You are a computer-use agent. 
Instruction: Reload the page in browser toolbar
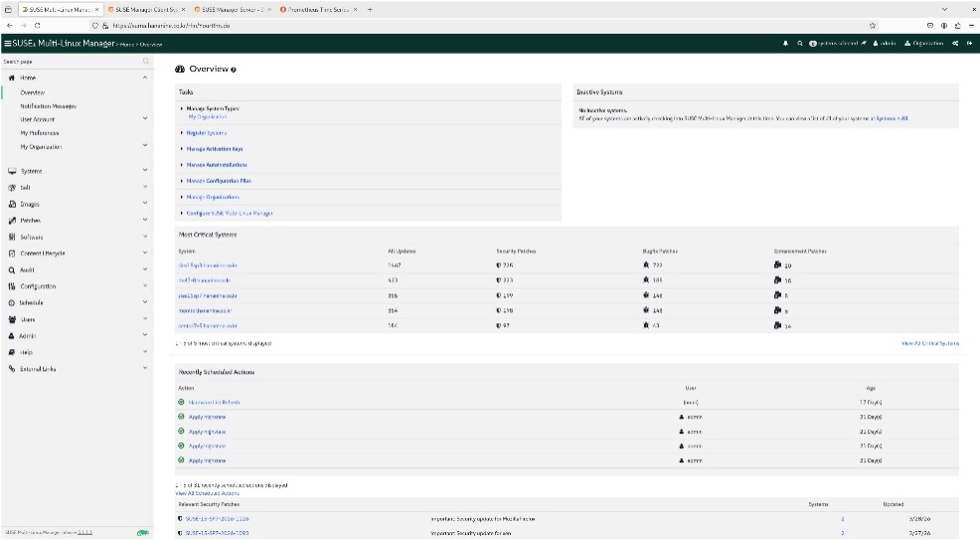38,26
